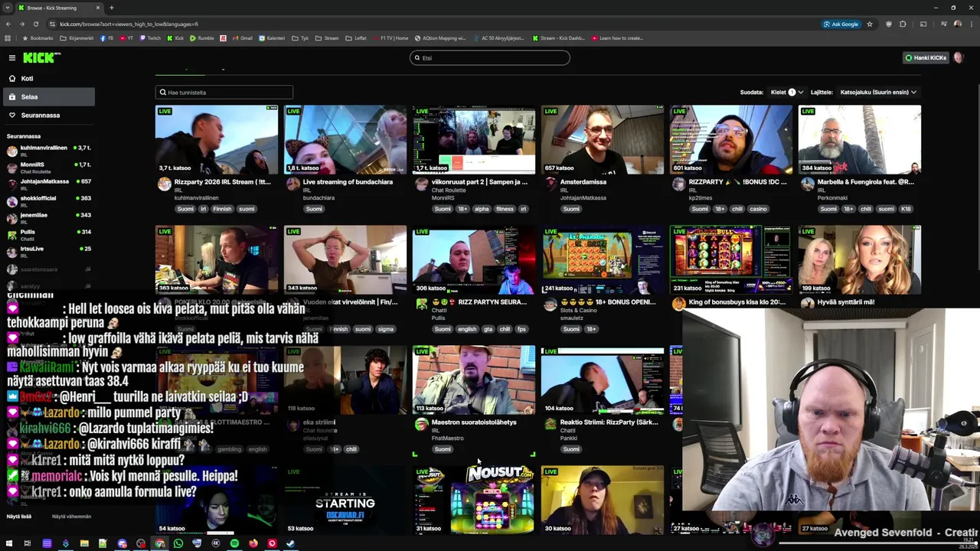Click the Näytä lisää show more link
Viewport: 980px width, 551px height.
[19, 517]
